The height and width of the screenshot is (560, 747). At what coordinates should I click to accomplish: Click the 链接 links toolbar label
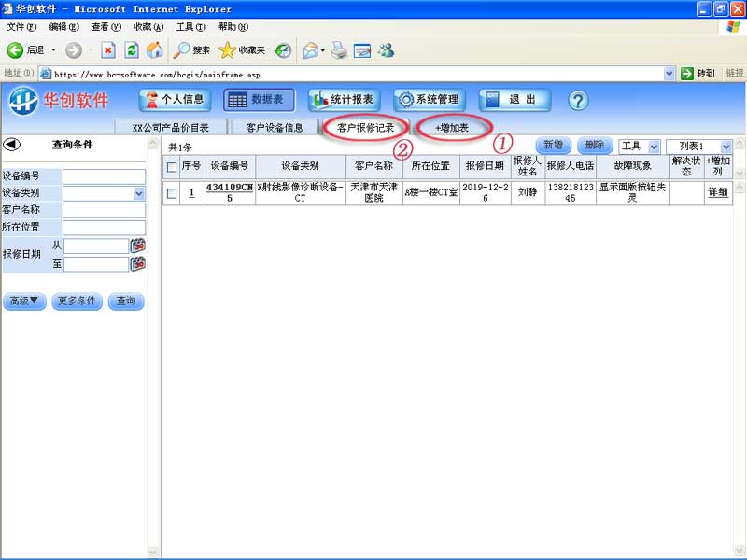click(735, 74)
